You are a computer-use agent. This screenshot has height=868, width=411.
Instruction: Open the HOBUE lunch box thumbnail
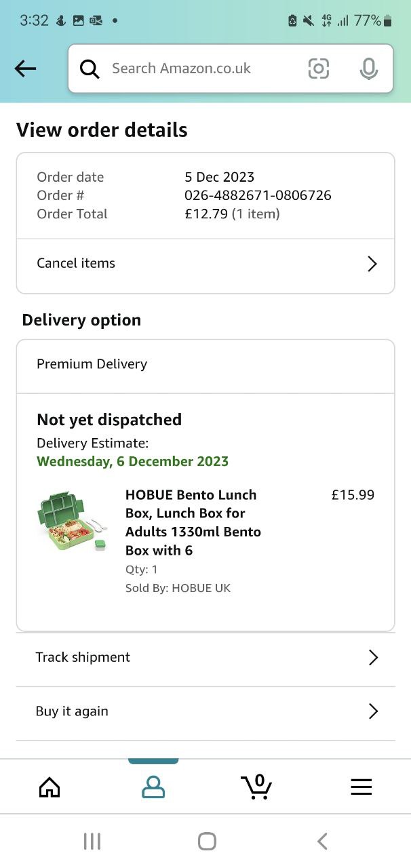point(73,522)
